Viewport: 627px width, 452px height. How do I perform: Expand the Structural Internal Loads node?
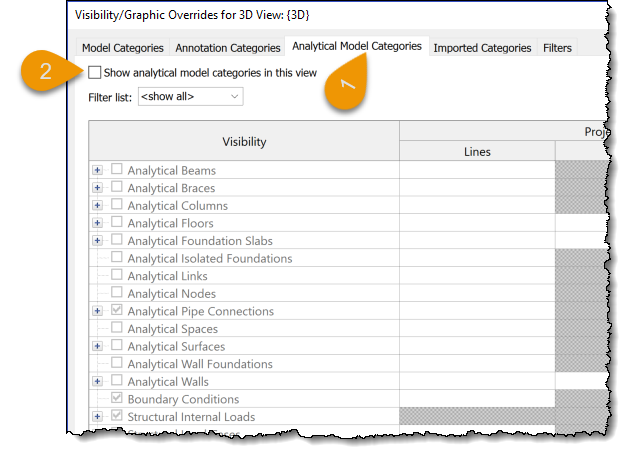pyautogui.click(x=98, y=416)
